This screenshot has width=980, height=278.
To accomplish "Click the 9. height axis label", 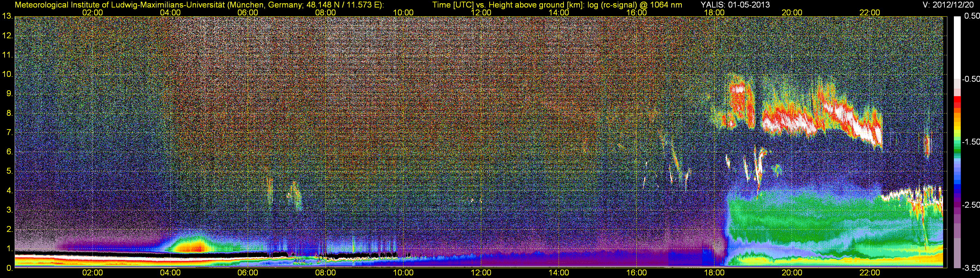I will 9,94.
